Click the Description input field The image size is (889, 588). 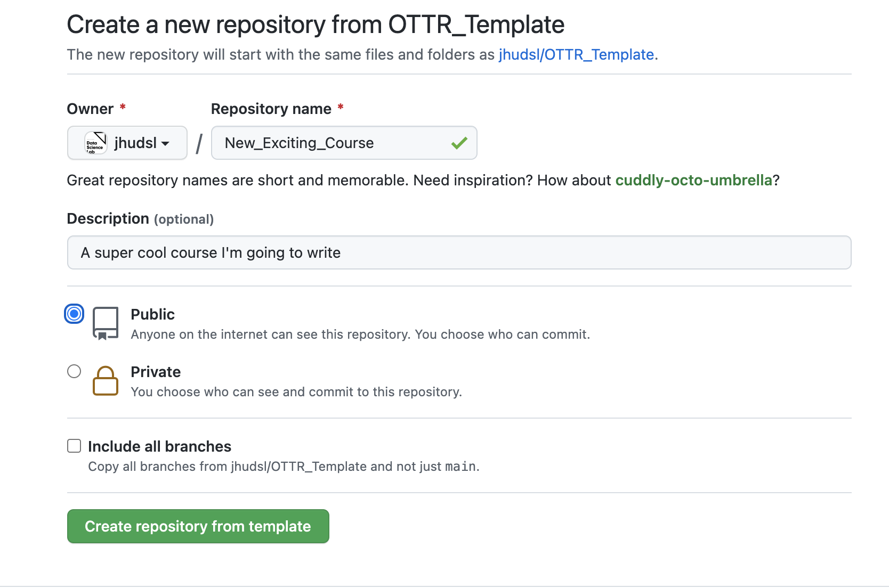point(459,252)
